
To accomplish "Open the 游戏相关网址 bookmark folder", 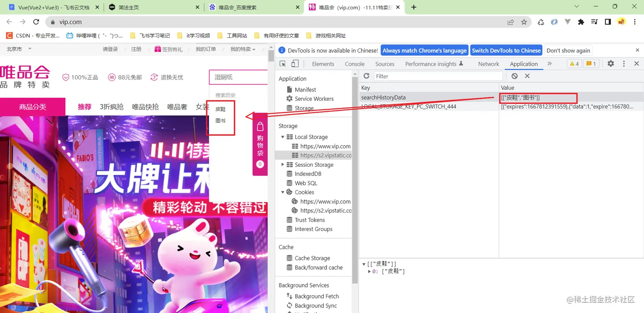I will pos(326,36).
